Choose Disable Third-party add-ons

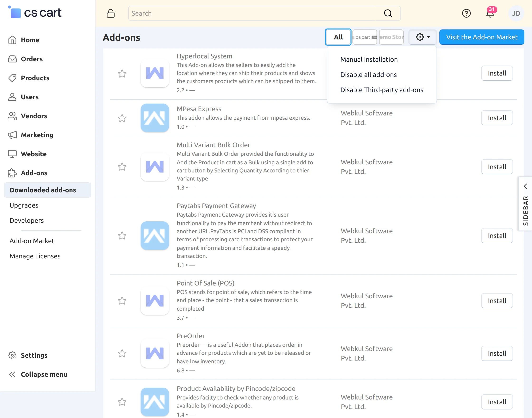[381, 90]
